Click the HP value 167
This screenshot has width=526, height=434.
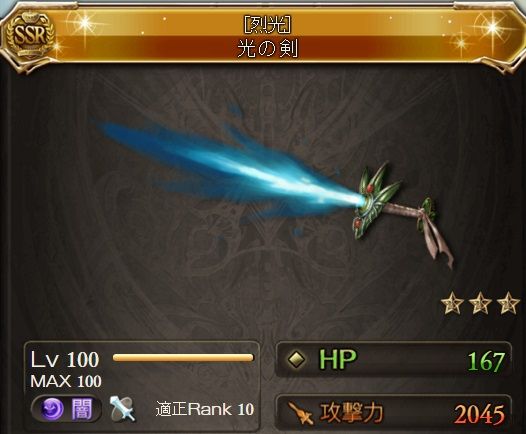point(486,362)
